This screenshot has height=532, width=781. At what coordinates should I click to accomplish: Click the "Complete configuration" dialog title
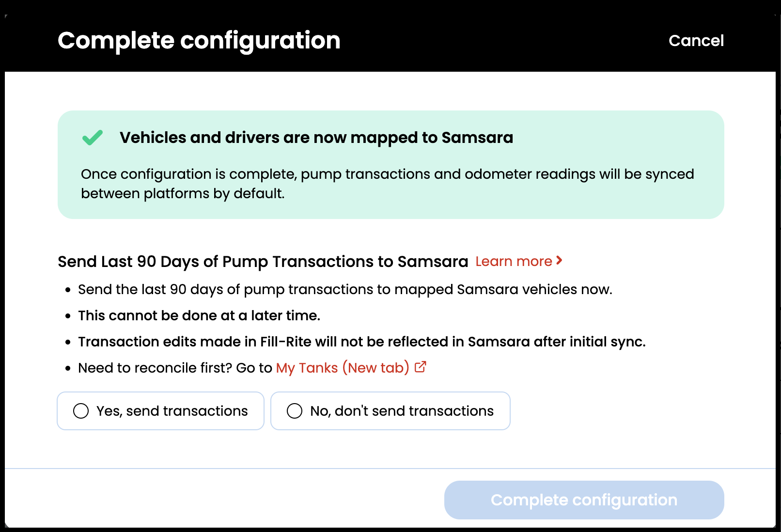click(x=199, y=41)
